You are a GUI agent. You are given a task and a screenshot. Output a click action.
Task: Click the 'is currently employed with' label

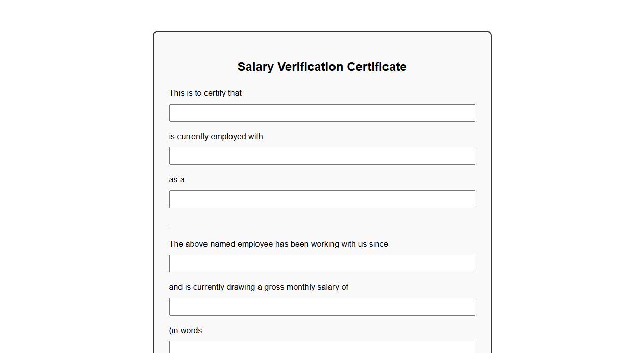pos(216,137)
